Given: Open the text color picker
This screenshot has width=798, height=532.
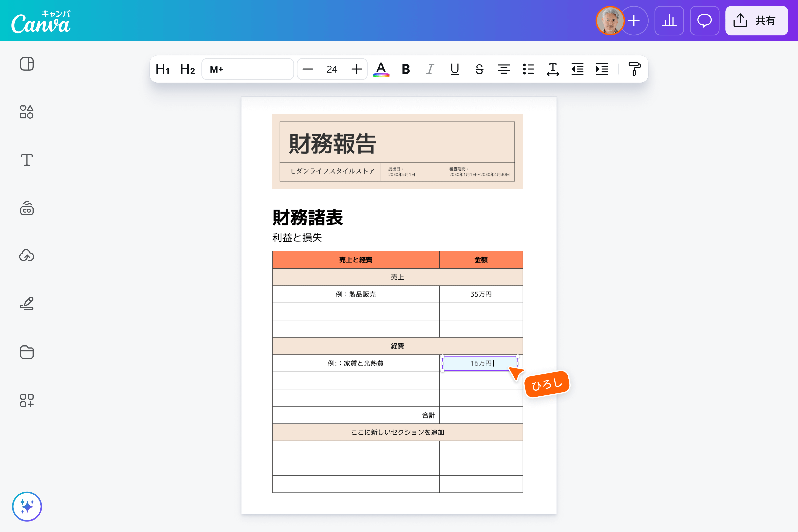Looking at the screenshot, I should [x=381, y=69].
